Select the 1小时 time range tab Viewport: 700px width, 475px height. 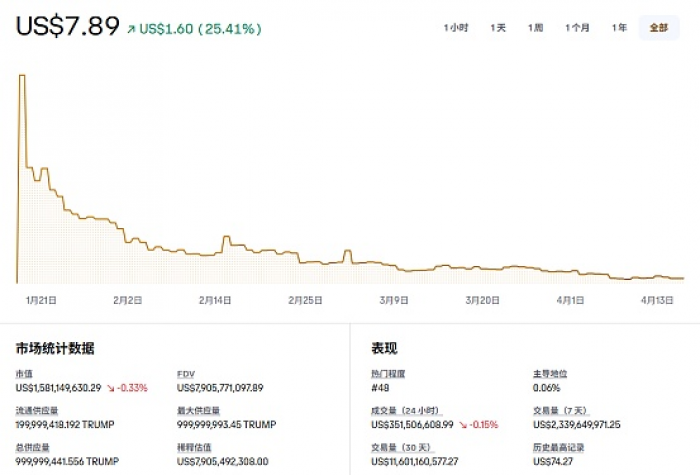click(x=456, y=28)
